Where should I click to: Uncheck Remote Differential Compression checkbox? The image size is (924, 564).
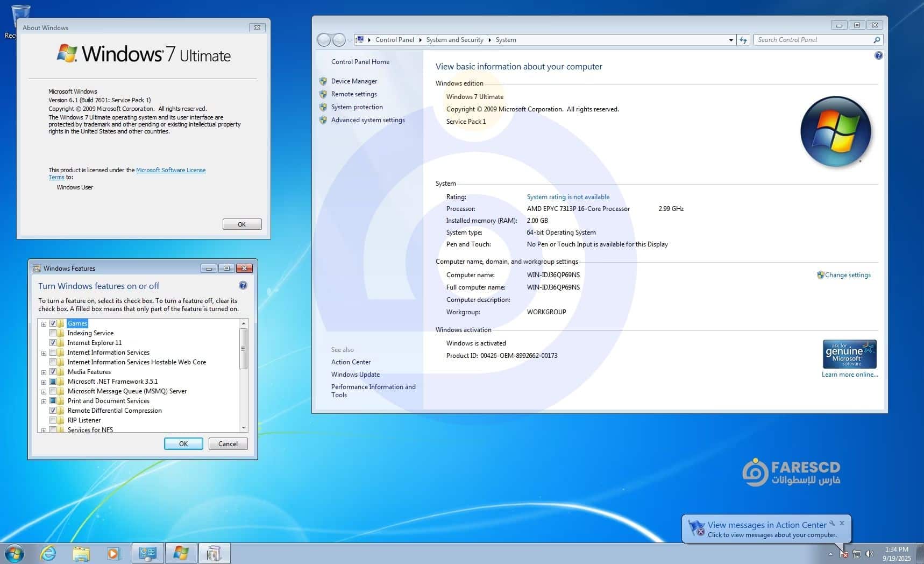point(53,411)
